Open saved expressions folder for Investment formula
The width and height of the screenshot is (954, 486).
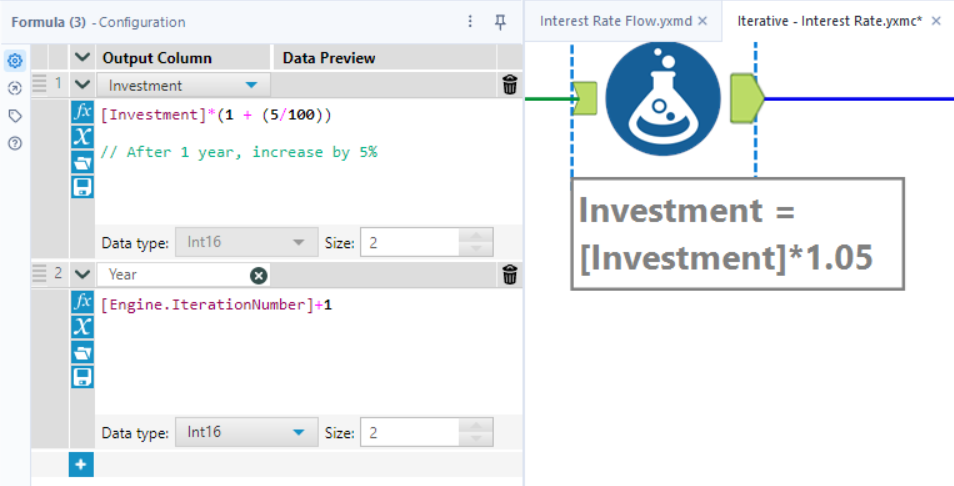(83, 162)
